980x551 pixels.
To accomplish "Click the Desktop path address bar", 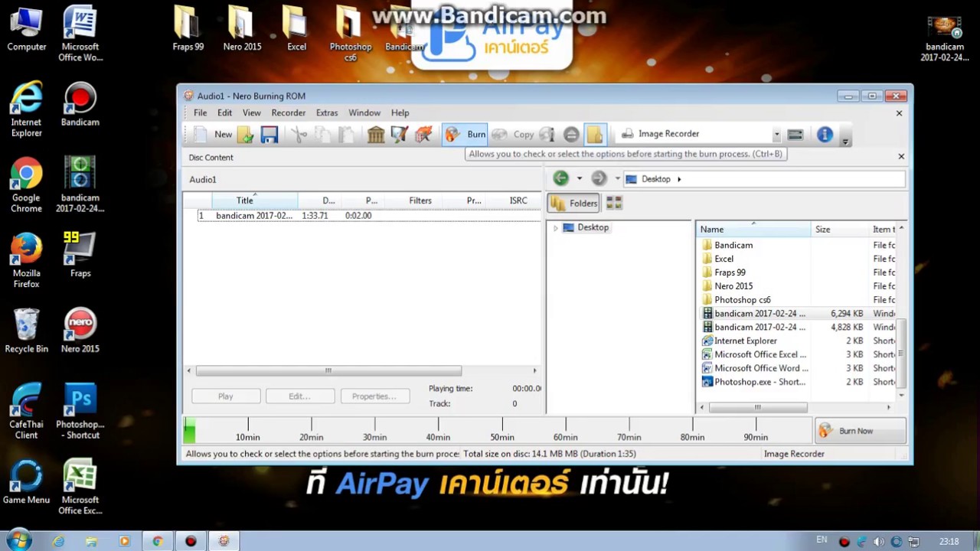I will tap(764, 179).
